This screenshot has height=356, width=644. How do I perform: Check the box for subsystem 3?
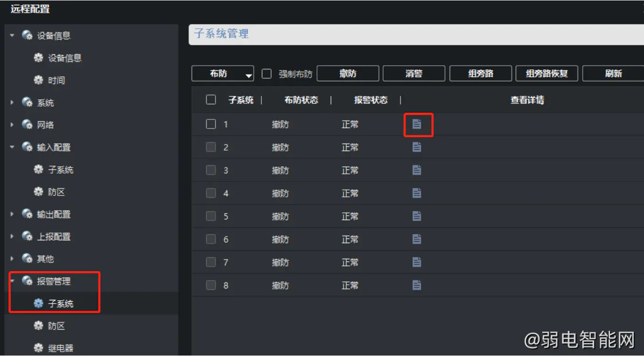point(211,170)
